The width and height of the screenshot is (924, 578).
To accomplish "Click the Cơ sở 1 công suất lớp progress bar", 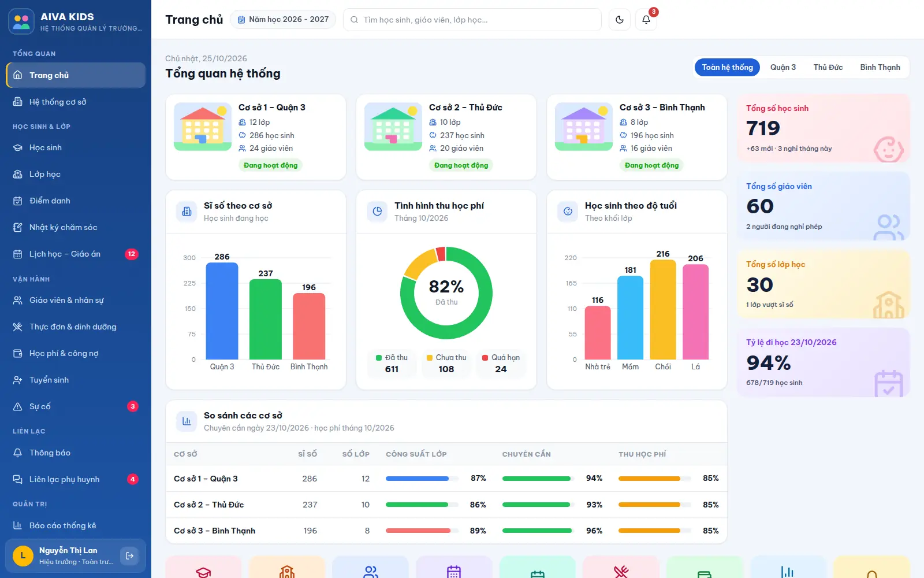I will pos(422,479).
